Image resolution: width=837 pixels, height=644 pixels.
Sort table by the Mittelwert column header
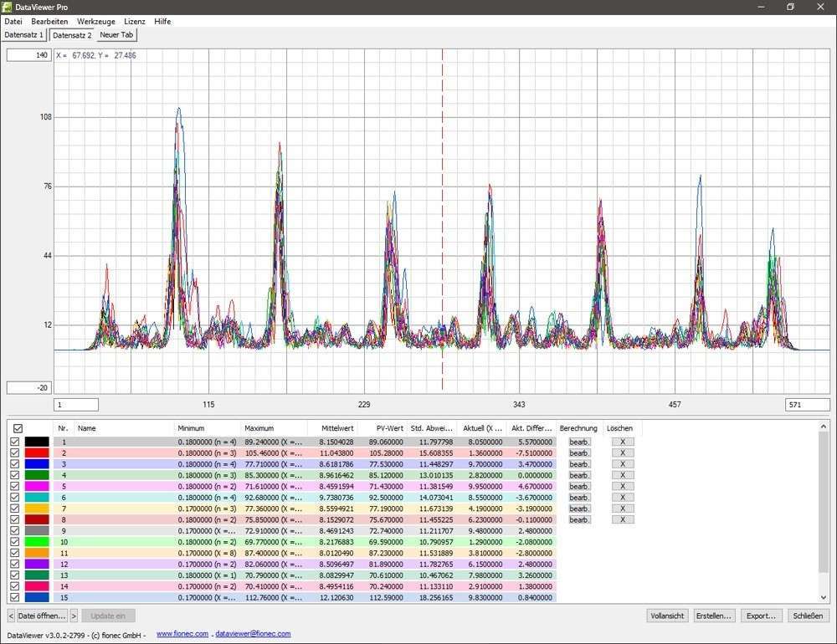click(x=336, y=428)
